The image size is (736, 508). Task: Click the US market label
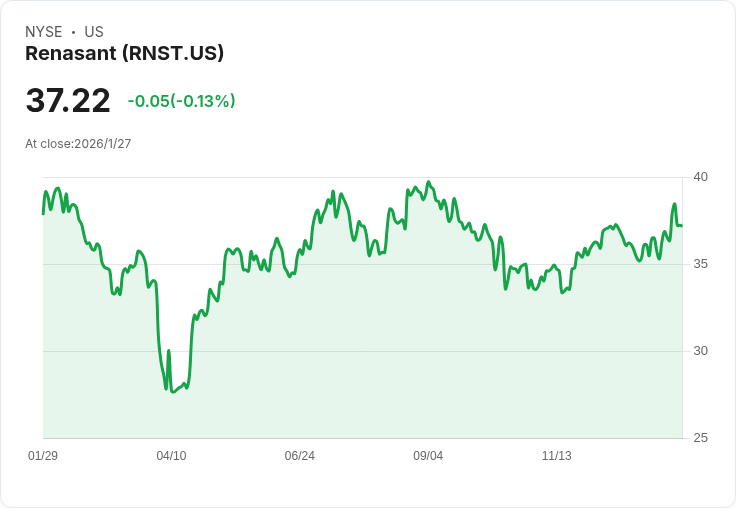click(94, 31)
